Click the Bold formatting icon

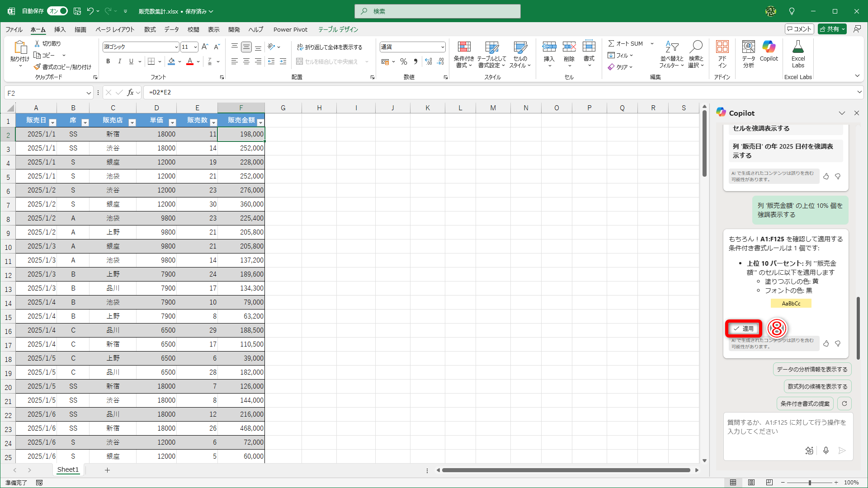click(108, 61)
